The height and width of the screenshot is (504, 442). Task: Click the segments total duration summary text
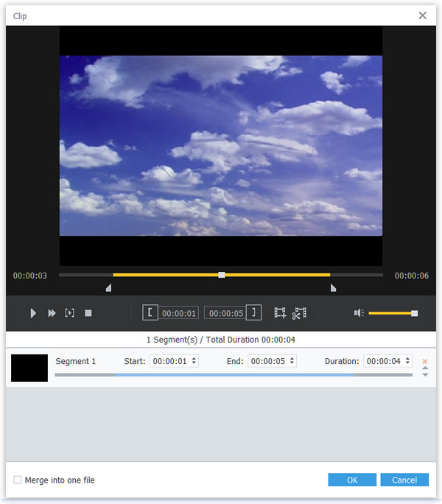tap(221, 340)
